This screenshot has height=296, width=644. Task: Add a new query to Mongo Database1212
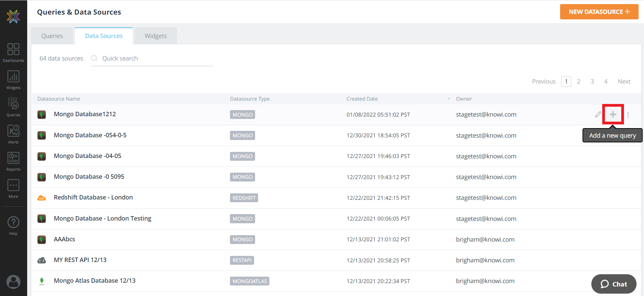pyautogui.click(x=613, y=115)
